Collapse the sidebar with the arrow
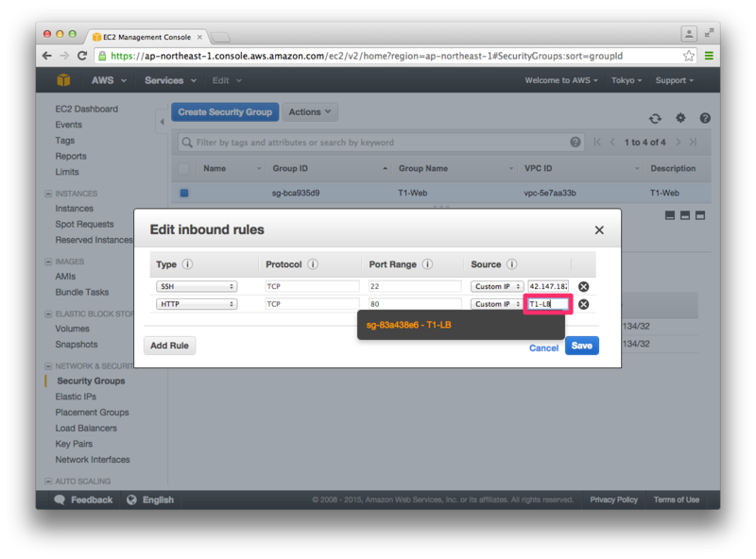This screenshot has width=756, height=559. (162, 122)
